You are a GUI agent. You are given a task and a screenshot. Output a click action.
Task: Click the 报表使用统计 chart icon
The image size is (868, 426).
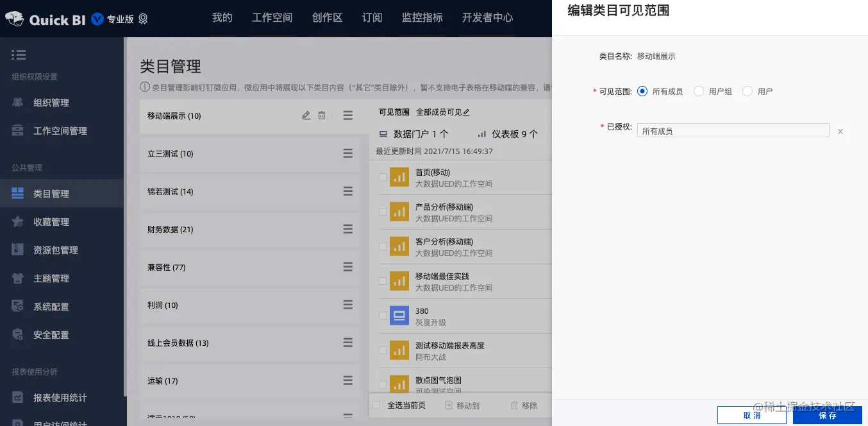(x=18, y=397)
